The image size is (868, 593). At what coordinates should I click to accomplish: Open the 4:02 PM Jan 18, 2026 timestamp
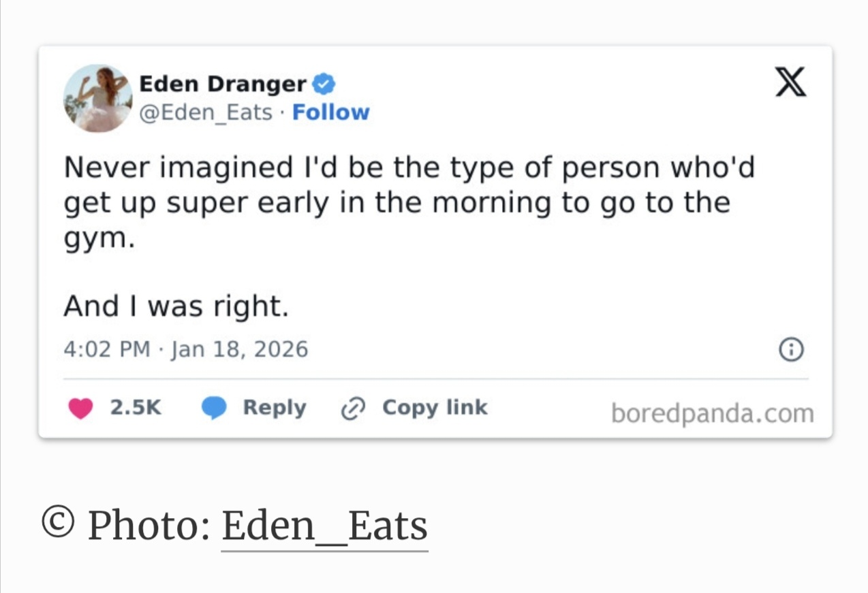(185, 349)
